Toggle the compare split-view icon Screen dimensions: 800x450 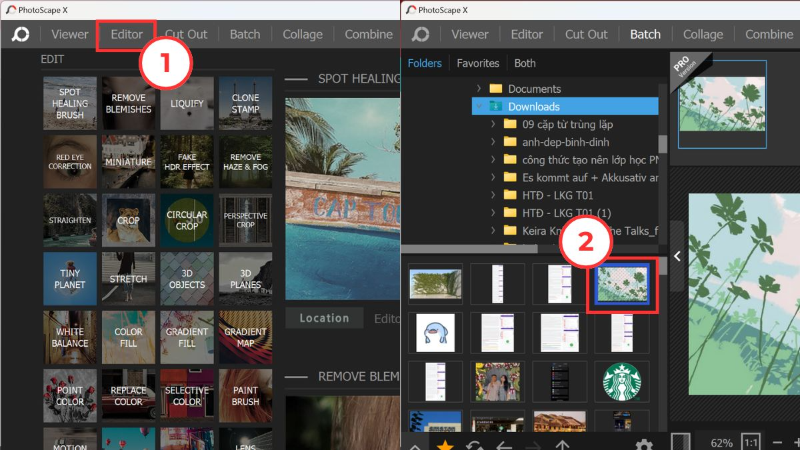[680, 442]
